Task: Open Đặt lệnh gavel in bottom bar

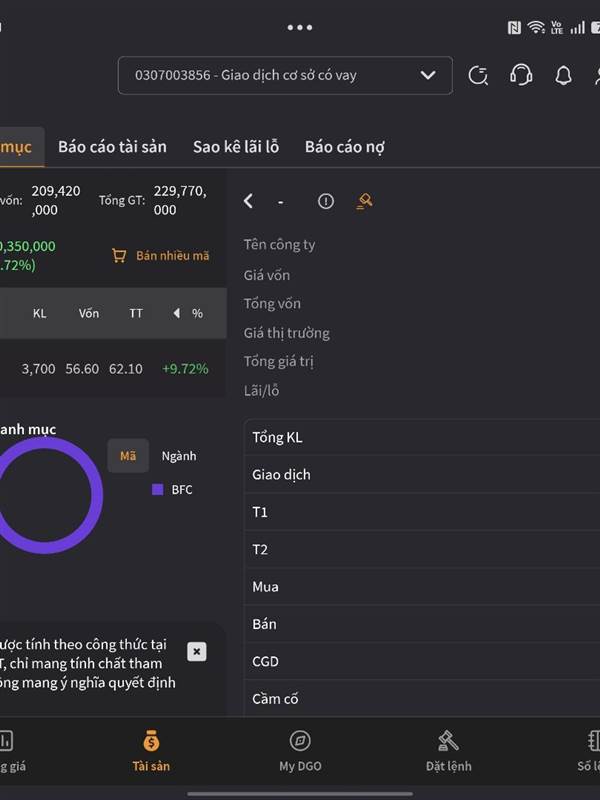Action: point(448,741)
